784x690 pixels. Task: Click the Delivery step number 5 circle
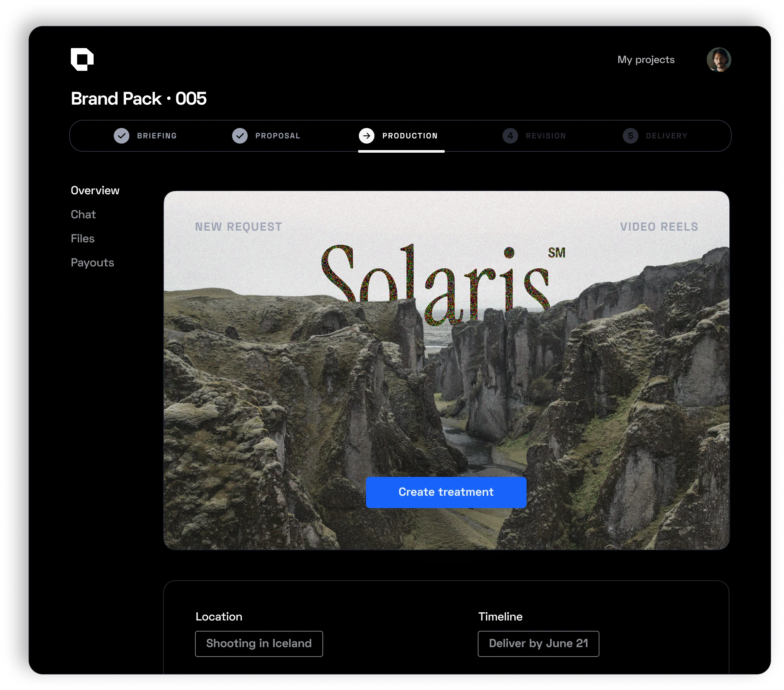630,136
